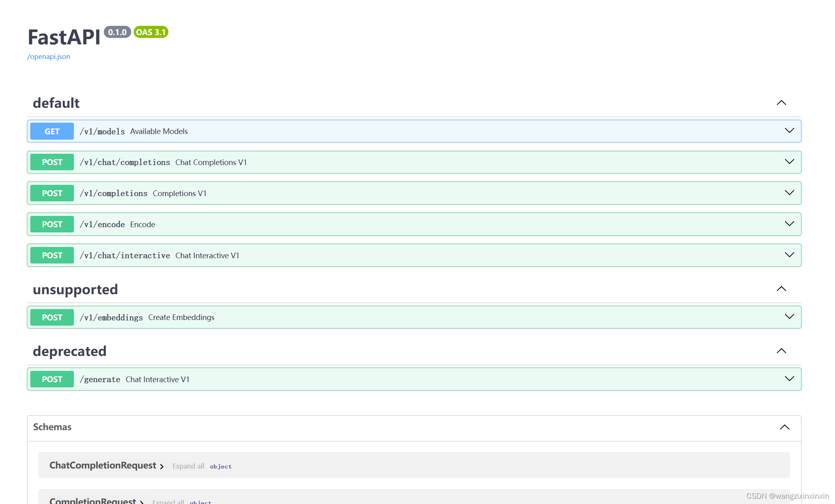The width and height of the screenshot is (835, 504).
Task: Expand /v1/completions endpoint arrow
Action: pyautogui.click(x=789, y=193)
